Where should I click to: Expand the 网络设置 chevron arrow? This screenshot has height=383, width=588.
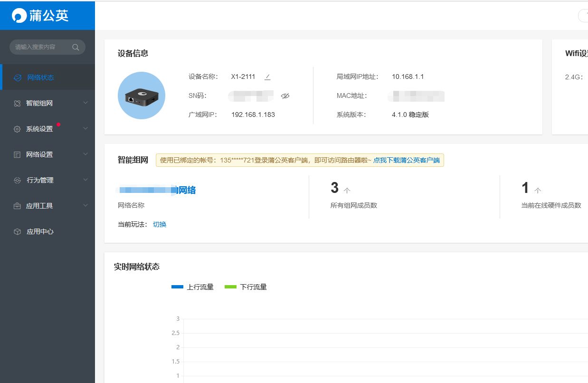point(85,154)
